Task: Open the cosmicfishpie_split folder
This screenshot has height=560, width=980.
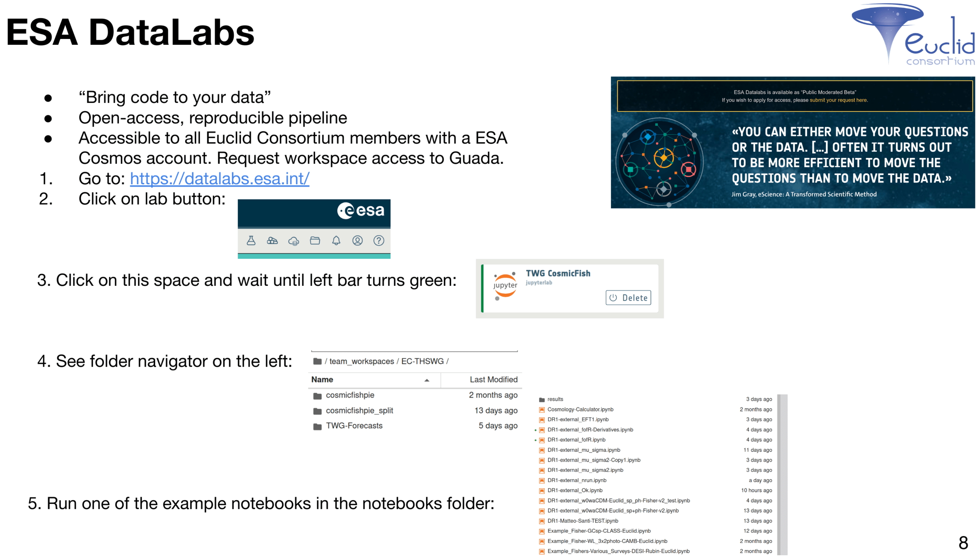Action: tap(359, 411)
